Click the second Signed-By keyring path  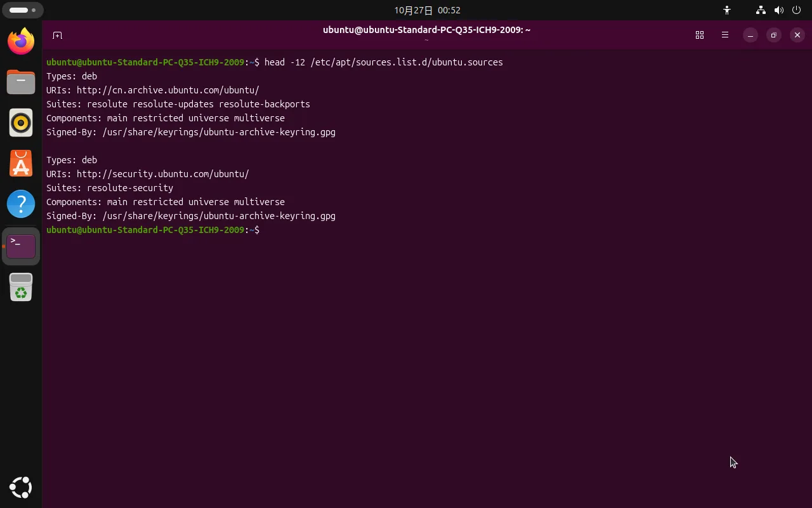(x=219, y=216)
